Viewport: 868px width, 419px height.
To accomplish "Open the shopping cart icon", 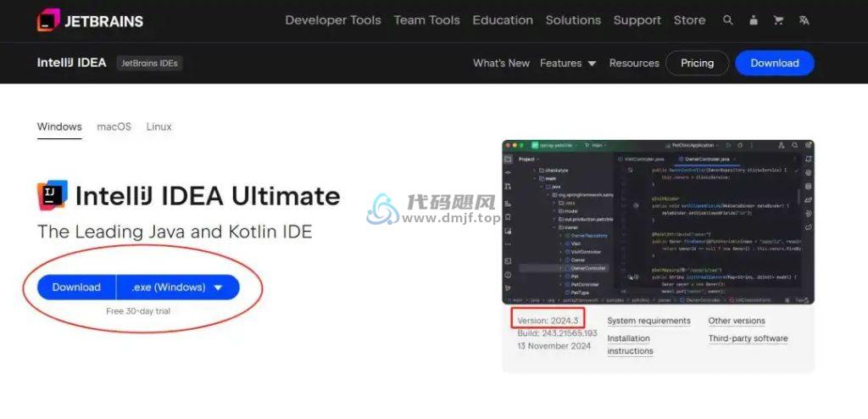I will coord(778,20).
